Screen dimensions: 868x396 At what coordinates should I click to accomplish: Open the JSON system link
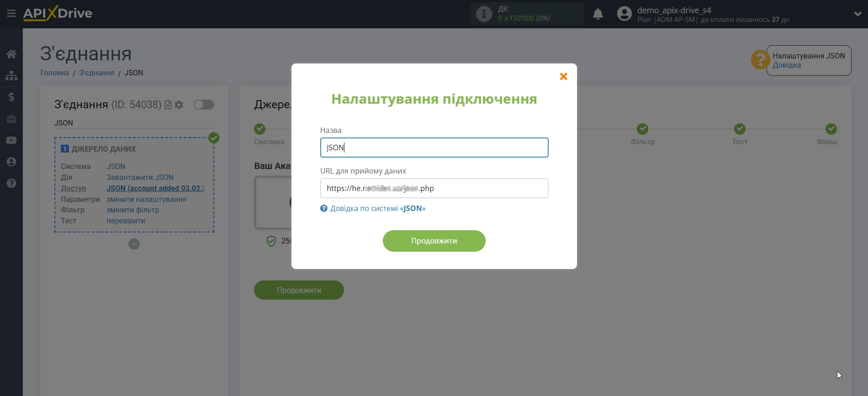(x=116, y=166)
